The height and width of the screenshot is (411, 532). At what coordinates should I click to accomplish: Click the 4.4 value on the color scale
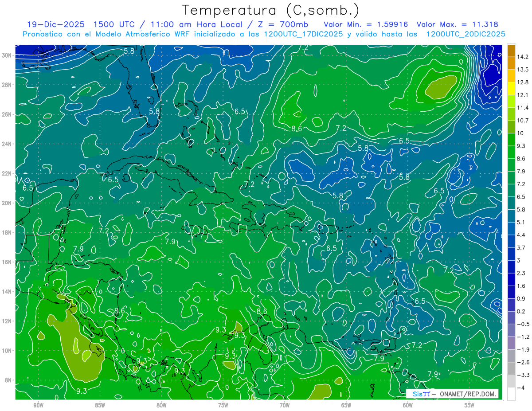click(x=522, y=235)
